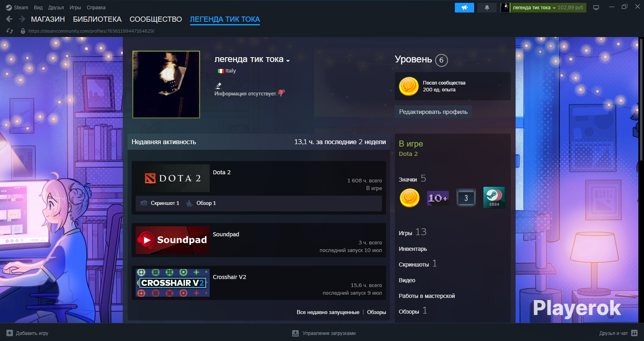Open the Dota 2 game thumbnail
Image resolution: width=644 pixels, height=341 pixels.
(173, 178)
